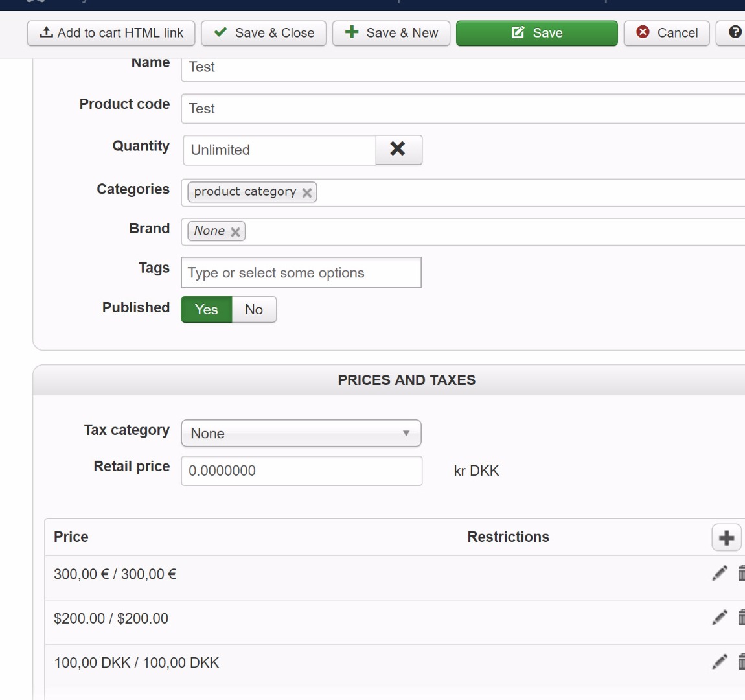745x700 pixels.
Task: Click the Quantity Unlimited field
Action: (x=279, y=150)
